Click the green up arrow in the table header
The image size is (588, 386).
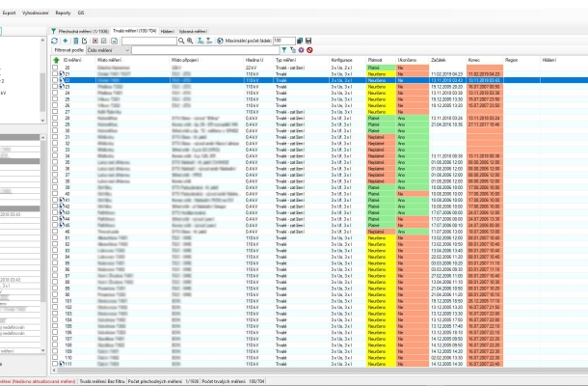coord(55,59)
